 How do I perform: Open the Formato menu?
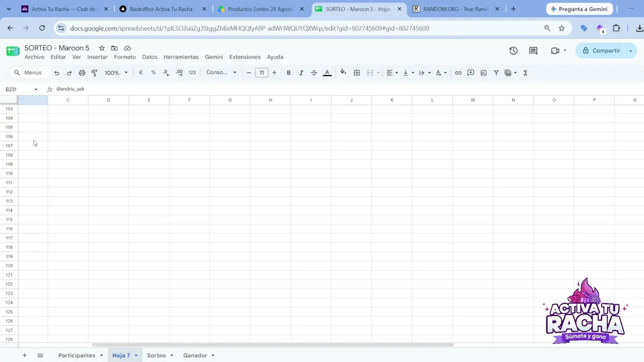(x=125, y=57)
